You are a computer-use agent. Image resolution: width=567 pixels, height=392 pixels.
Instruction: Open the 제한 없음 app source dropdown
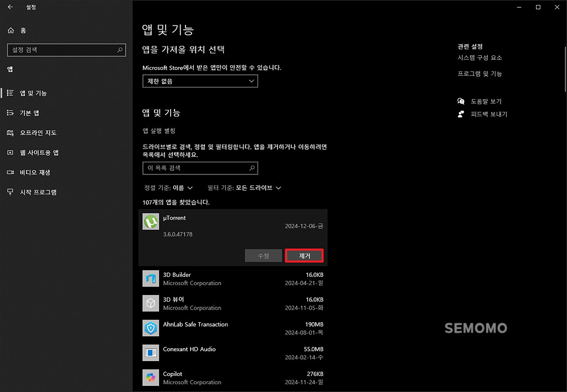coord(200,81)
